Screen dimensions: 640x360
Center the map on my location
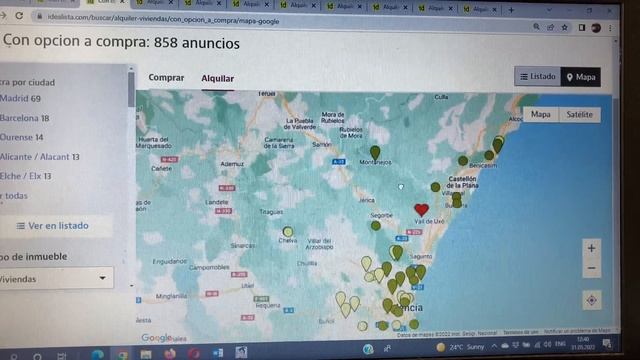click(x=591, y=300)
